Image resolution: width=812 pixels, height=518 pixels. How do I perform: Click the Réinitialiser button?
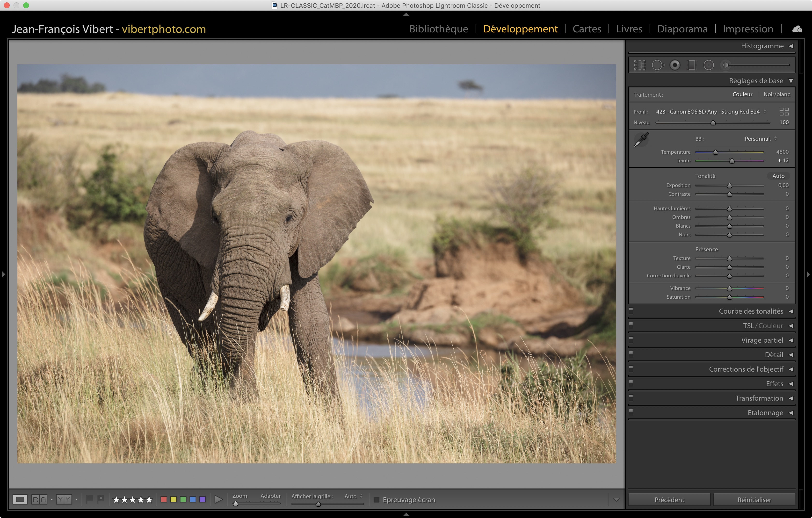pos(754,499)
